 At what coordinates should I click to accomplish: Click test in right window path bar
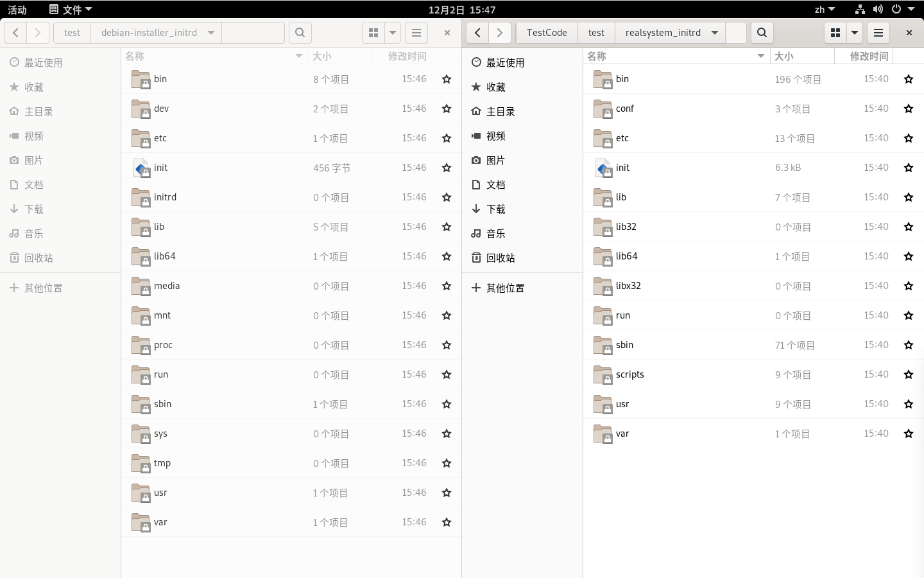click(x=597, y=33)
